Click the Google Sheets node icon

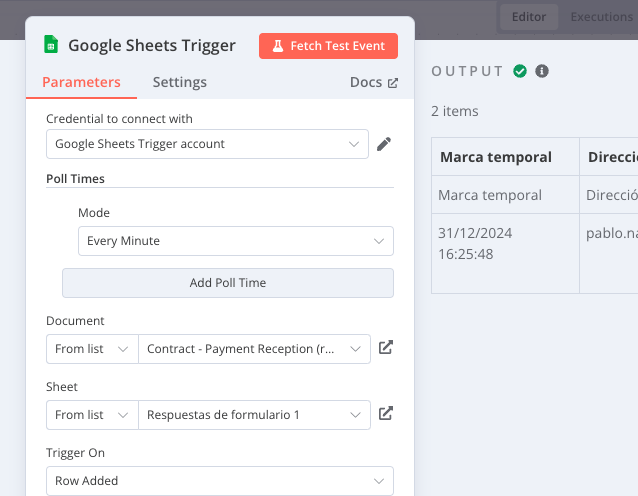tap(51, 45)
